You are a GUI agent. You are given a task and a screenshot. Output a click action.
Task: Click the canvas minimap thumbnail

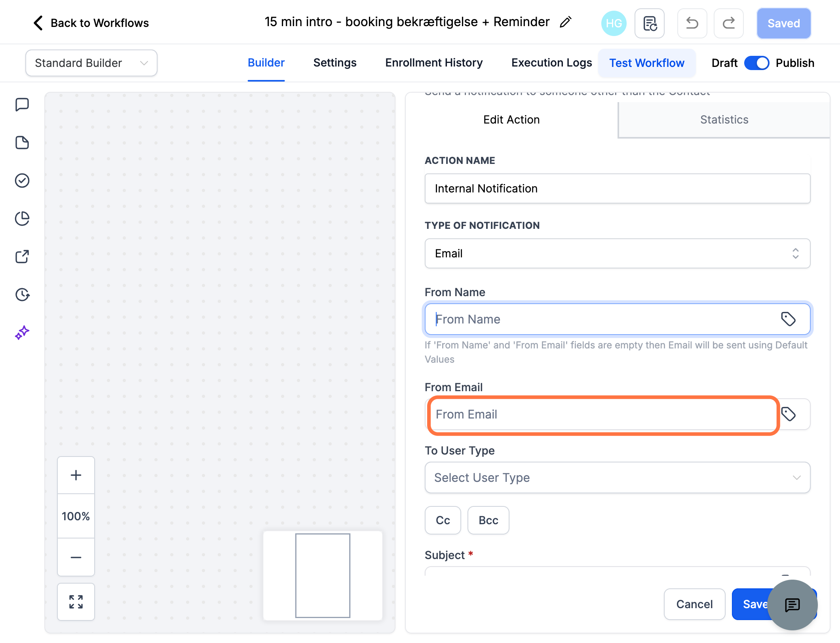(x=323, y=576)
